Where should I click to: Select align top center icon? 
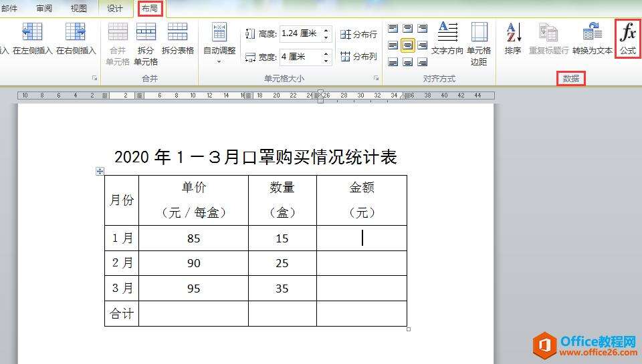[x=407, y=28]
